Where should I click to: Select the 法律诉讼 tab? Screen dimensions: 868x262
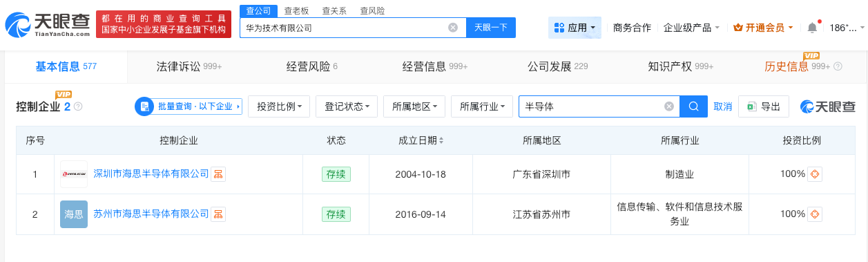189,67
